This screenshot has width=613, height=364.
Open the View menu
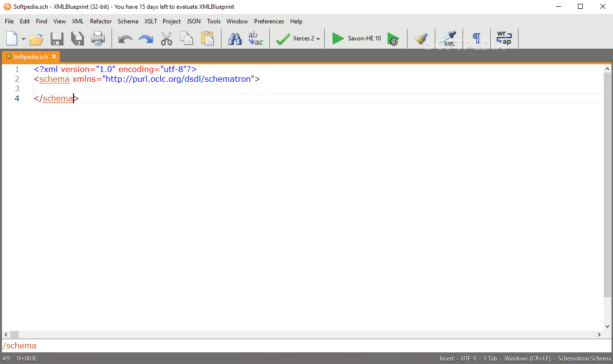tap(59, 21)
